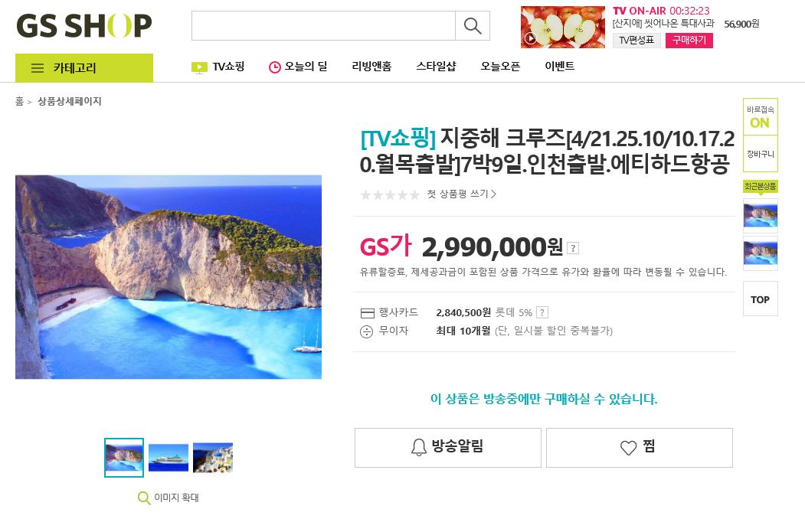The width and height of the screenshot is (805, 532).
Task: Open the 리빙앤홈 menu
Action: pos(371,66)
